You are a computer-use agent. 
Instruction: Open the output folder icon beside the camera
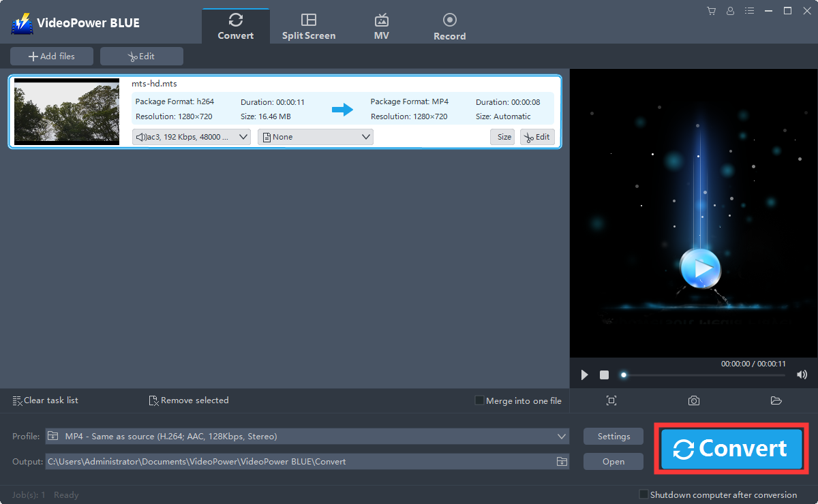(776, 400)
